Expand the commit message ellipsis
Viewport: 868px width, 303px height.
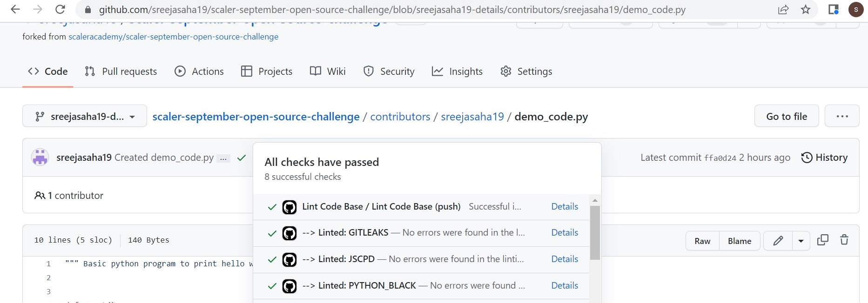224,158
